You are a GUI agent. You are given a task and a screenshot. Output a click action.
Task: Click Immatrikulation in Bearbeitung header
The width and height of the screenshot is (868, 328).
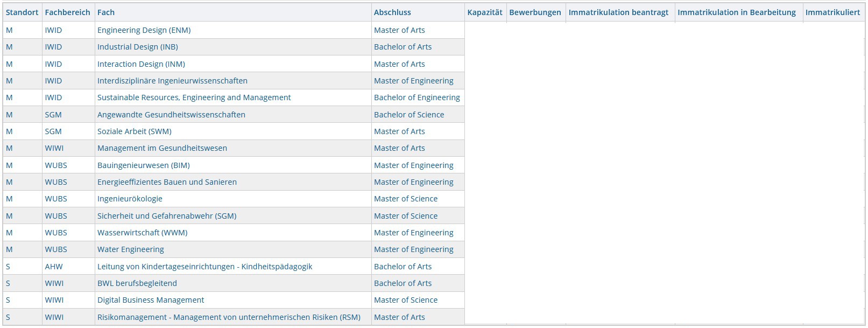pos(736,12)
